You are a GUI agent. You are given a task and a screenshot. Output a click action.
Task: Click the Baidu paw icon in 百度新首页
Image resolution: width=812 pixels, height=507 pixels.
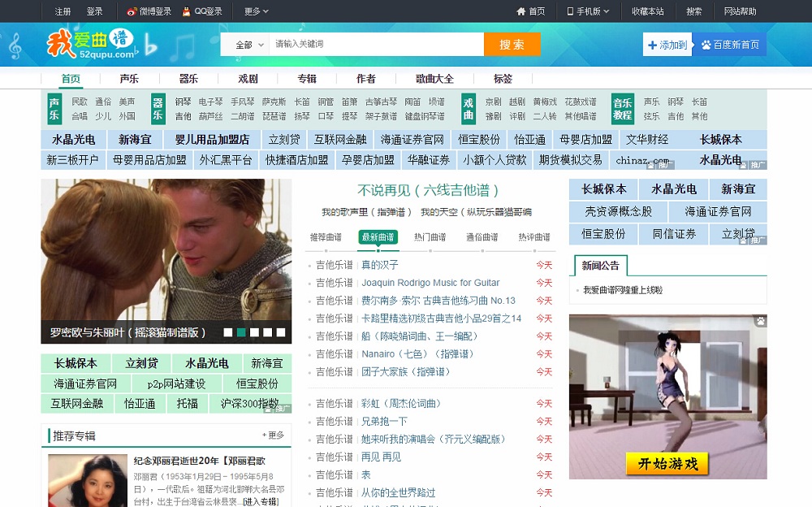tap(706, 45)
